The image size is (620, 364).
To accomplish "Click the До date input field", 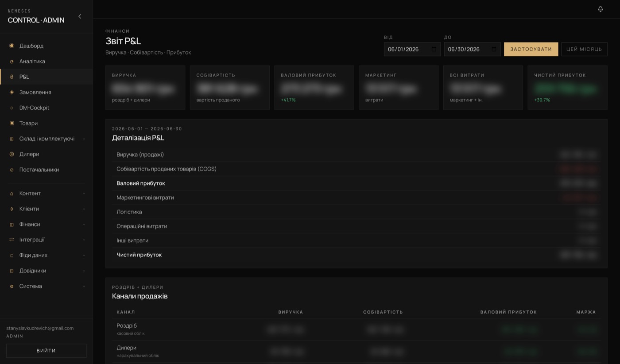I will 473,49.
